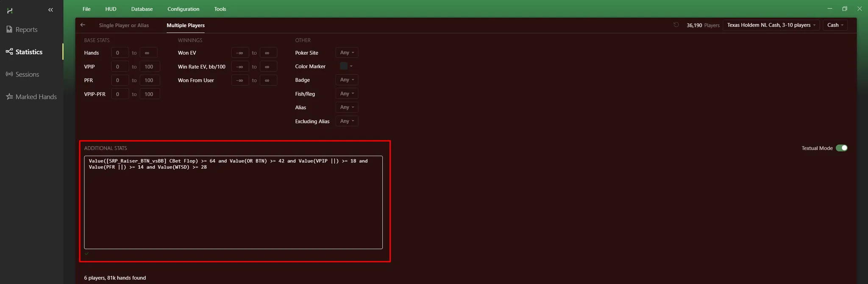Viewport: 868px width, 284px height.
Task: Open the HUD menu
Action: click(111, 9)
